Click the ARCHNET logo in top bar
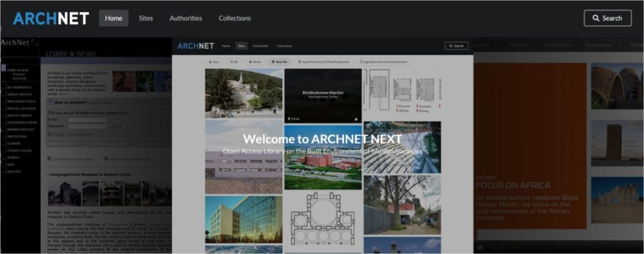This screenshot has height=254, width=644. tap(51, 18)
